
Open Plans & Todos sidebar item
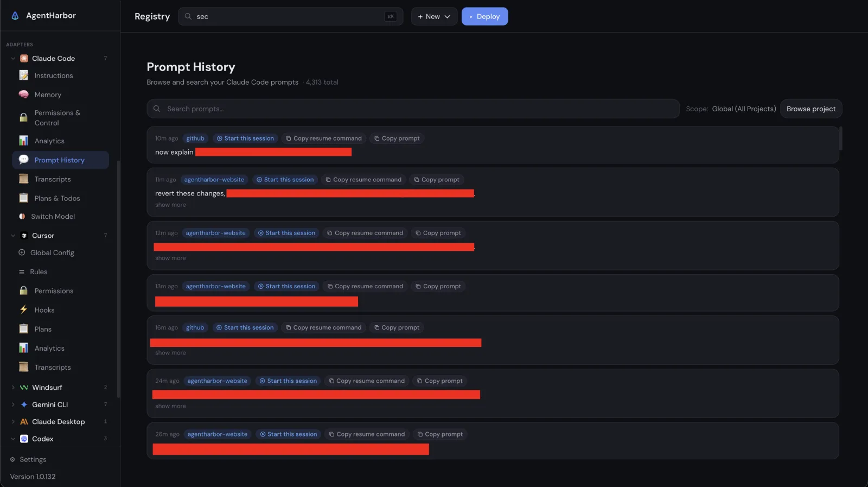(x=60, y=198)
